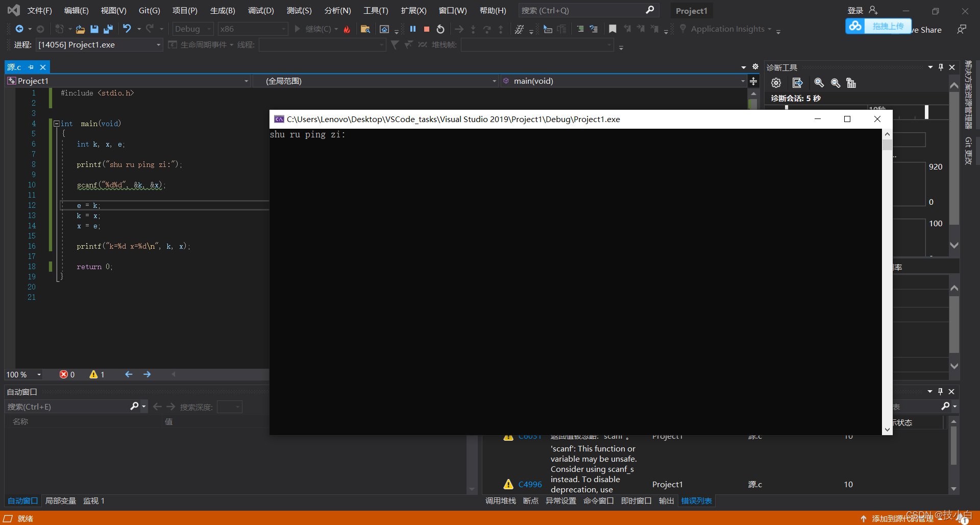Viewport: 980px width, 525px height.
Task: Go to the next issue with right arrow
Action: coord(147,374)
